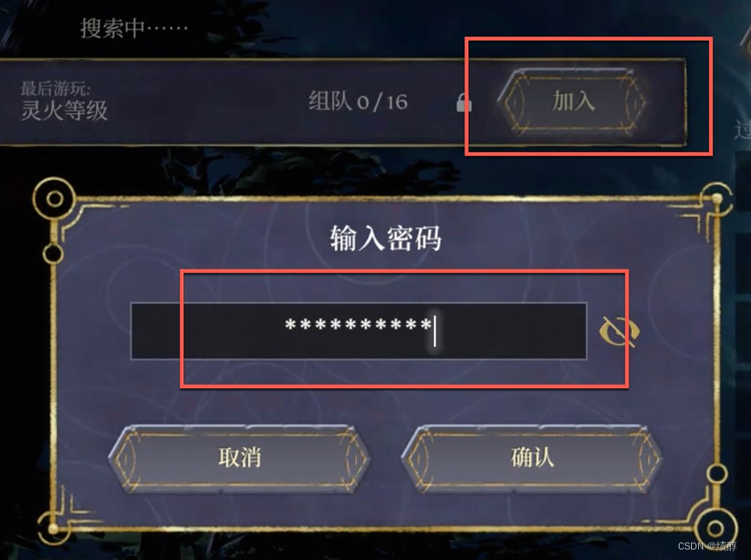Confirm the password with 确认 button
This screenshot has width=751, height=560.
click(532, 457)
